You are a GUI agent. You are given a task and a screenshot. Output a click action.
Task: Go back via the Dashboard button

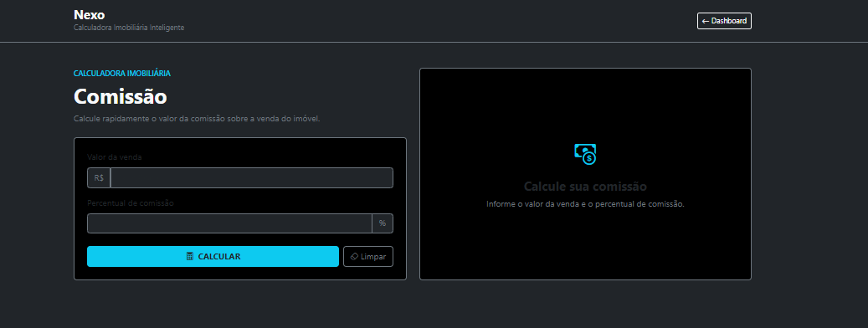pyautogui.click(x=724, y=21)
